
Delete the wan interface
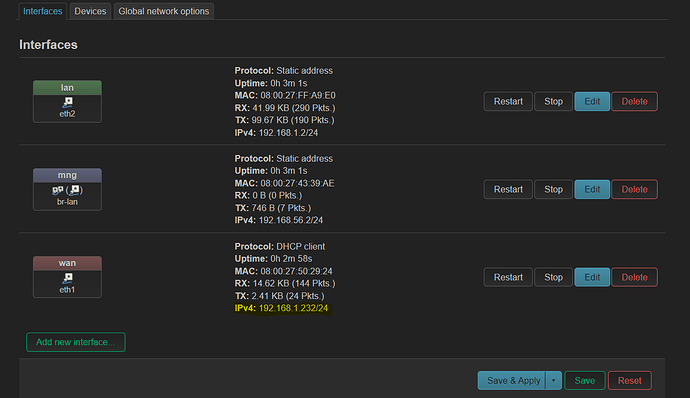[x=634, y=277]
